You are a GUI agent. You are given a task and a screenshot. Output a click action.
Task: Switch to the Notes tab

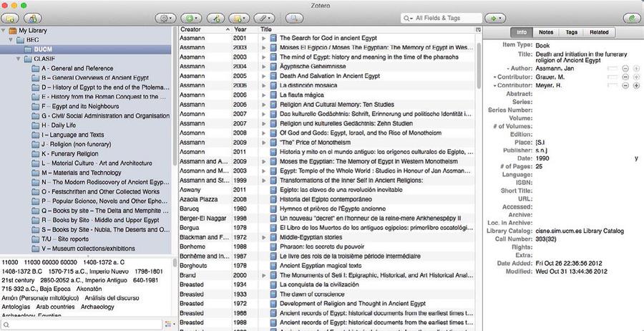point(545,32)
